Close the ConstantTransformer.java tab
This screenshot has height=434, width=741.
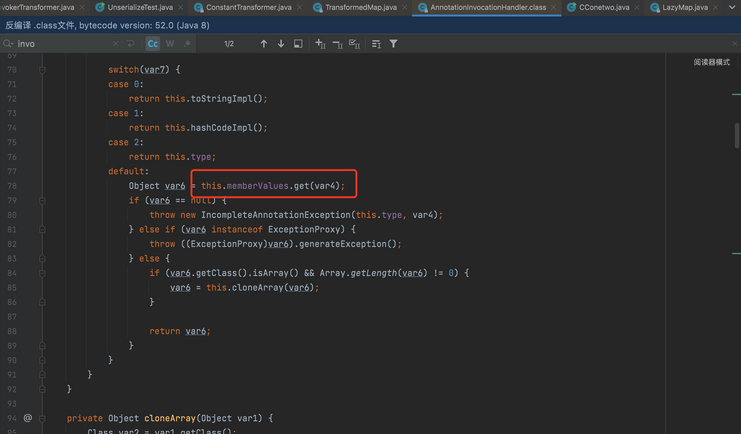300,8
